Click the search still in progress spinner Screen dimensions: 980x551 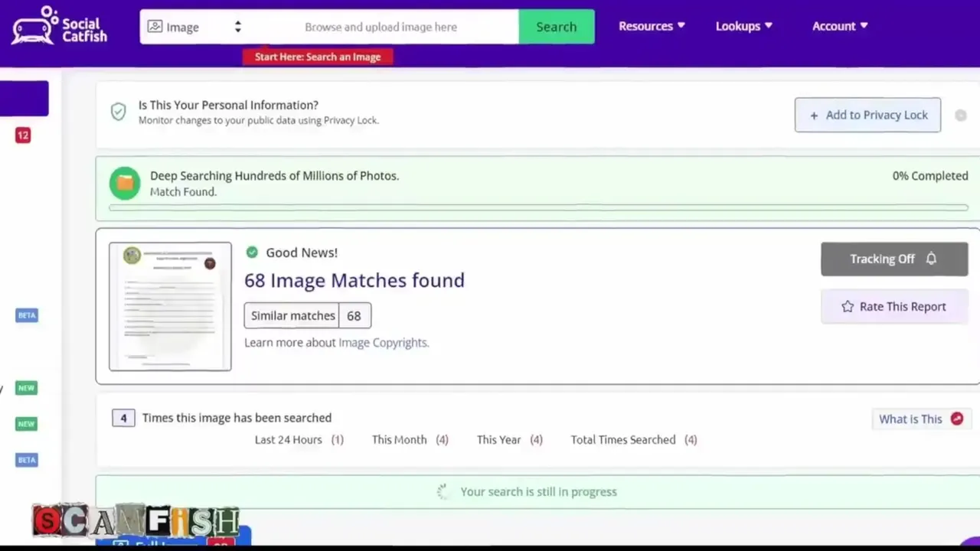(443, 491)
